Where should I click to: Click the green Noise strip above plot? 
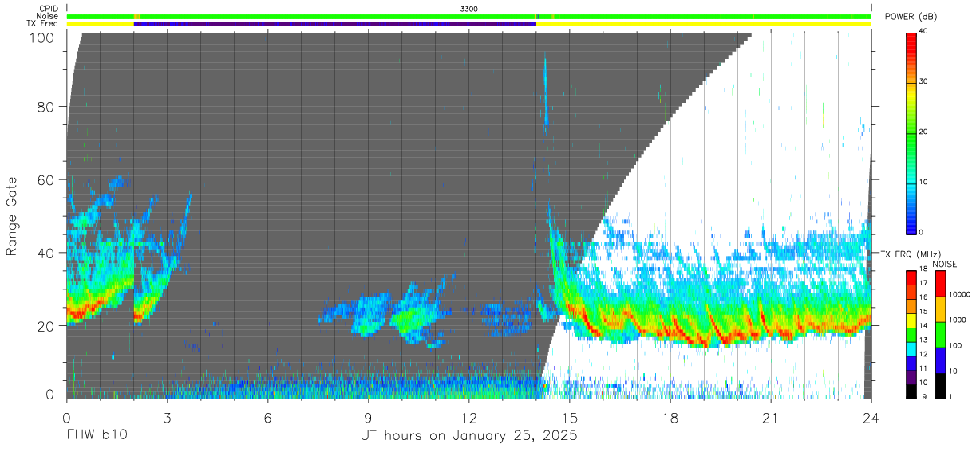pyautogui.click(x=469, y=16)
